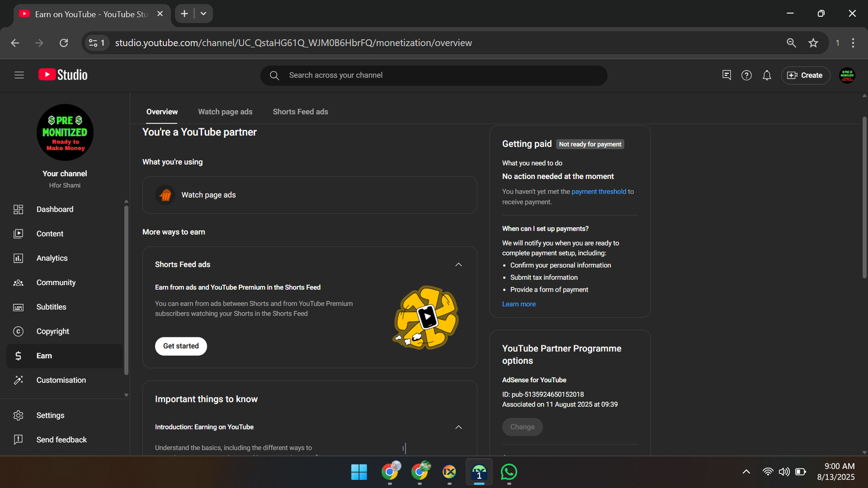Click the Change AdSense button
The image size is (868, 488).
[x=522, y=427]
